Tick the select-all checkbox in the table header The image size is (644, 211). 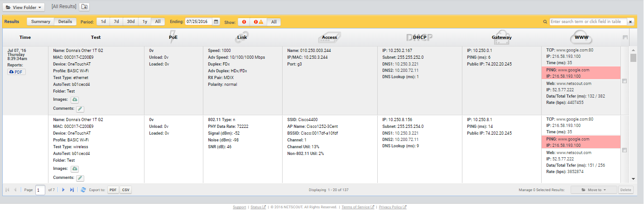[625, 38]
